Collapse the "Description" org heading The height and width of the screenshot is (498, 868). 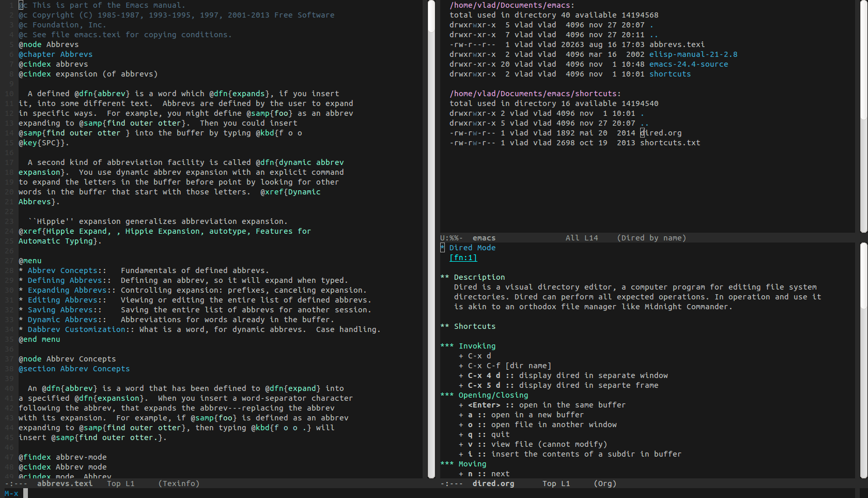click(x=479, y=277)
